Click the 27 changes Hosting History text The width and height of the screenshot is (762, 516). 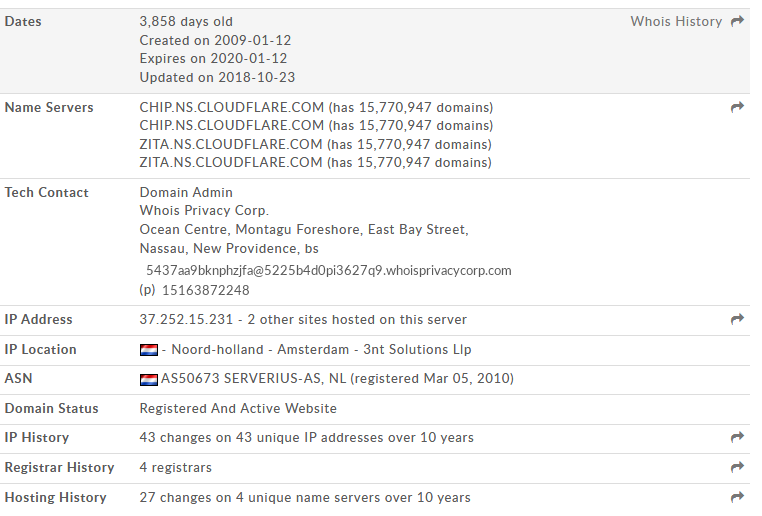tap(304, 498)
